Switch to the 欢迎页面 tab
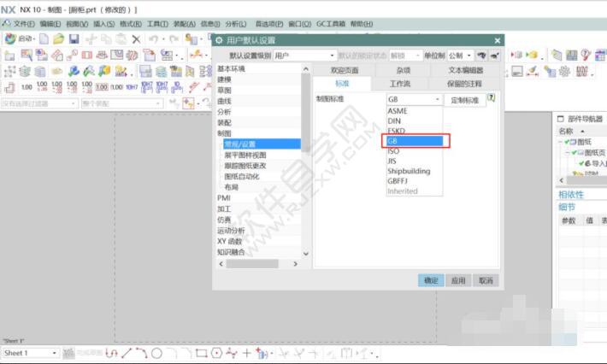 [x=345, y=70]
